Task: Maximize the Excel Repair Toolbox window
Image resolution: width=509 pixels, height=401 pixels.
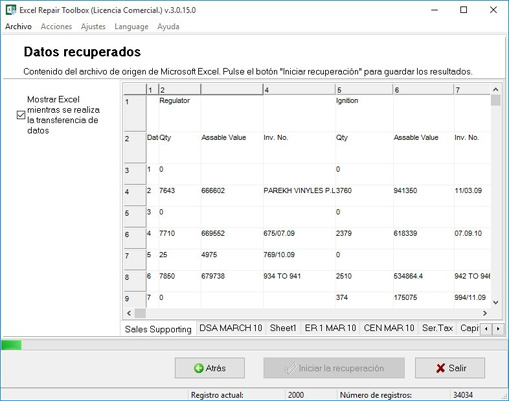Action: pyautogui.click(x=463, y=10)
